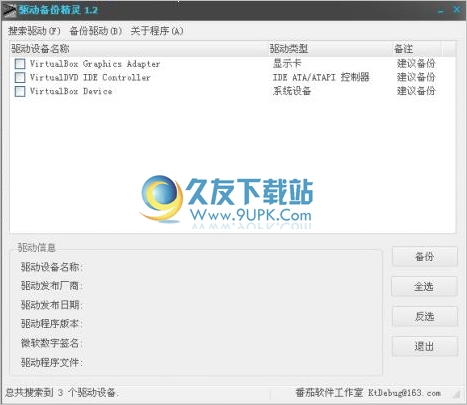Click the IDE ATA/ATAPI 控制器 cell
This screenshot has width=467, height=405.
(321, 77)
